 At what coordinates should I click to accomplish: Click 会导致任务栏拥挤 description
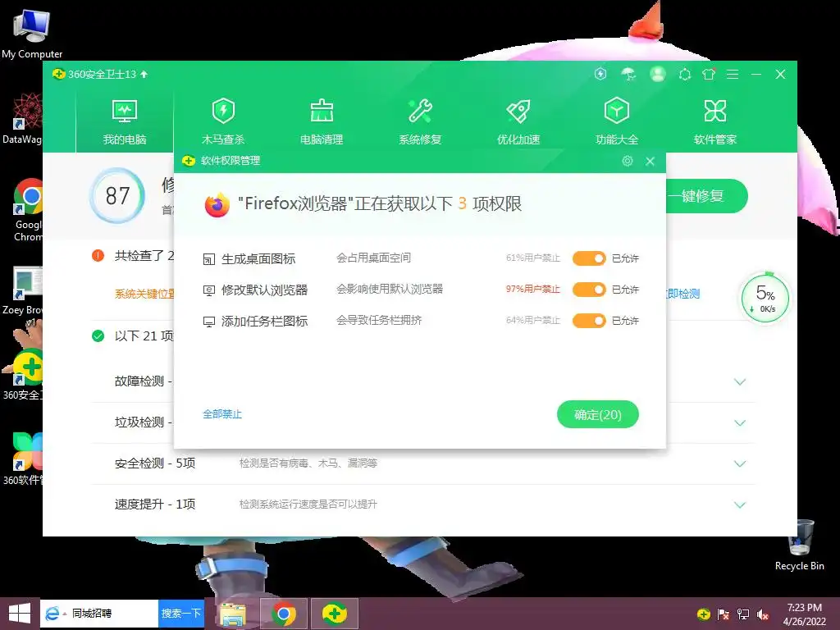[x=379, y=321]
